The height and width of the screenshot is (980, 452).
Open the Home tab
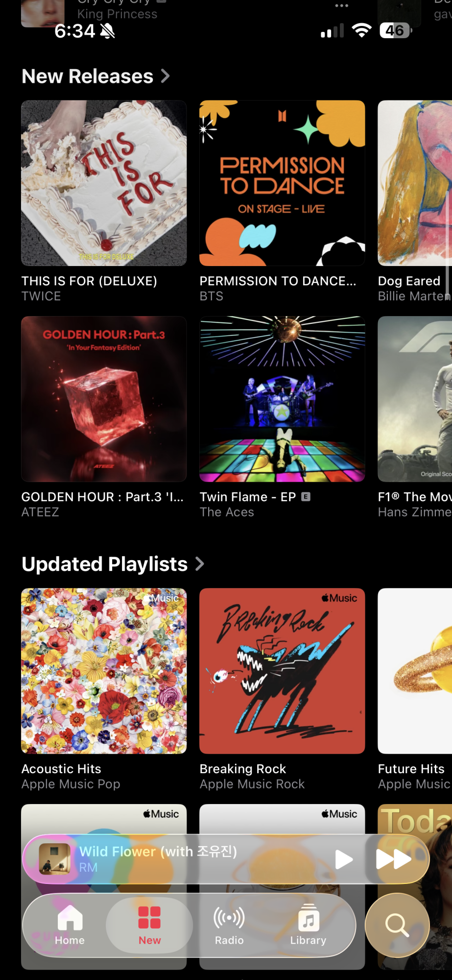(70, 925)
